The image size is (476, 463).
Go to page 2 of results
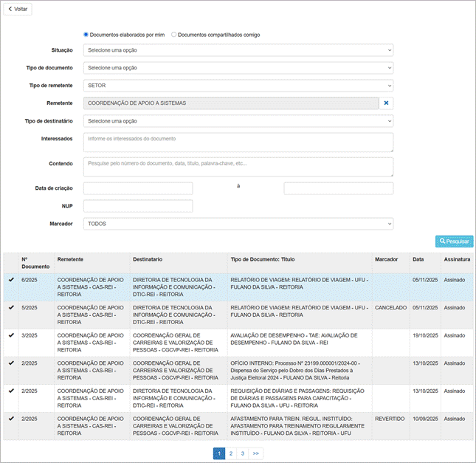[231, 453]
